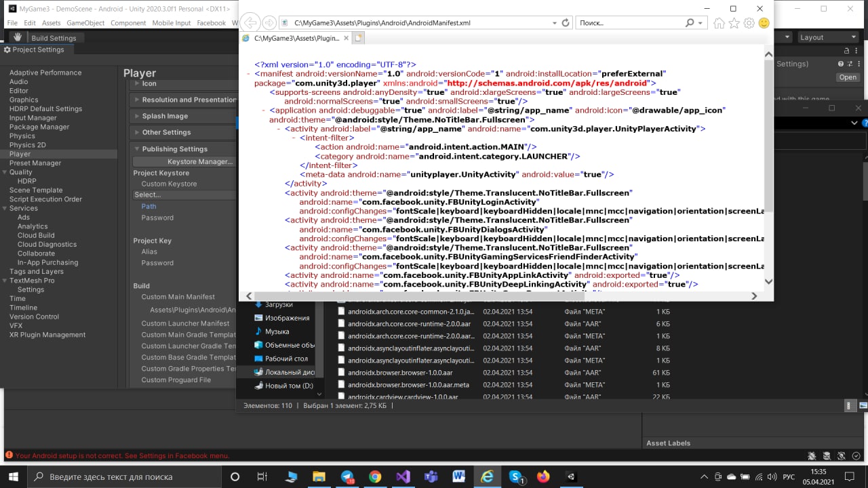Open Internet Explorer tools gear

point(749,23)
